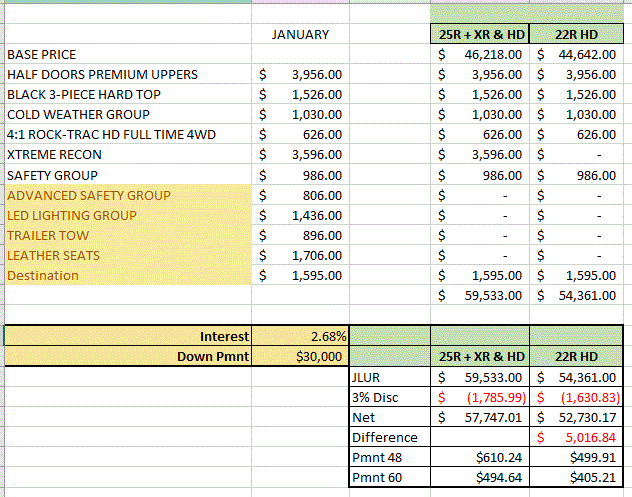
Task: Click the Down Pmnt label cell
Action: (x=128, y=356)
